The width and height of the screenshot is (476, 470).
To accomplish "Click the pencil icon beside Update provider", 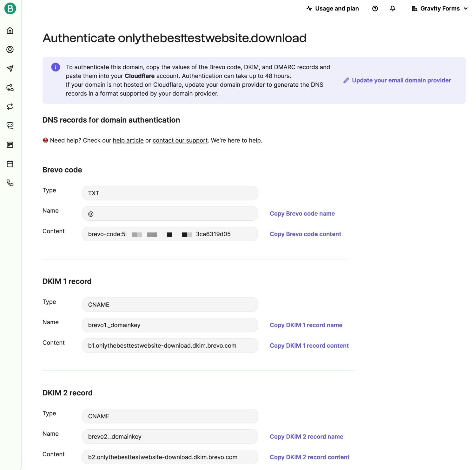I will pos(346,80).
